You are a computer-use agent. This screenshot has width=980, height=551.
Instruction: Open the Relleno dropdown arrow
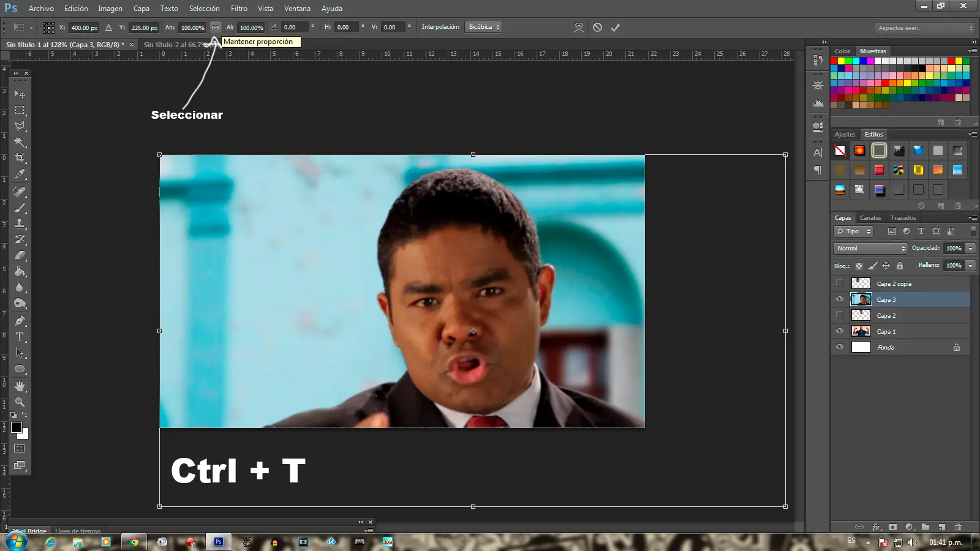970,266
